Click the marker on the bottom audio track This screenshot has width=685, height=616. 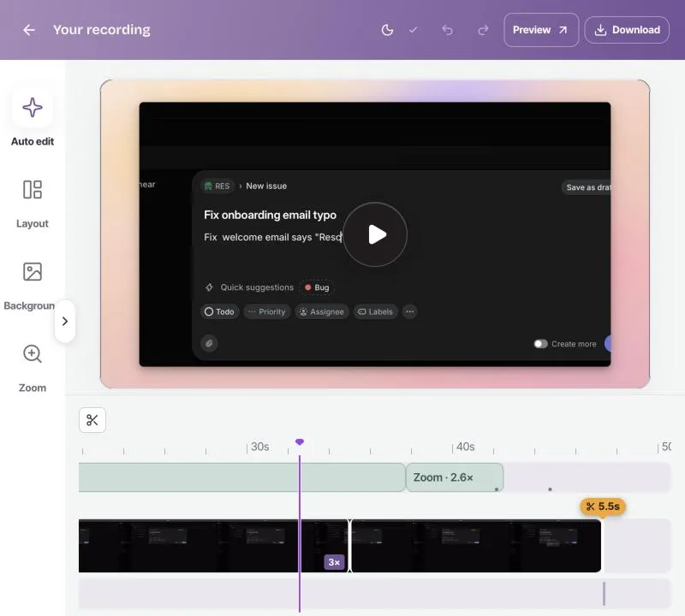pyautogui.click(x=605, y=594)
